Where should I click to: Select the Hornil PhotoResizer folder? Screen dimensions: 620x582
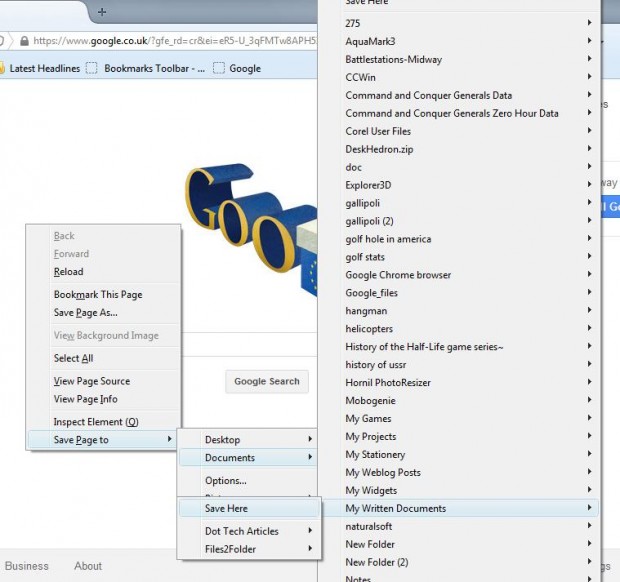(x=459, y=383)
